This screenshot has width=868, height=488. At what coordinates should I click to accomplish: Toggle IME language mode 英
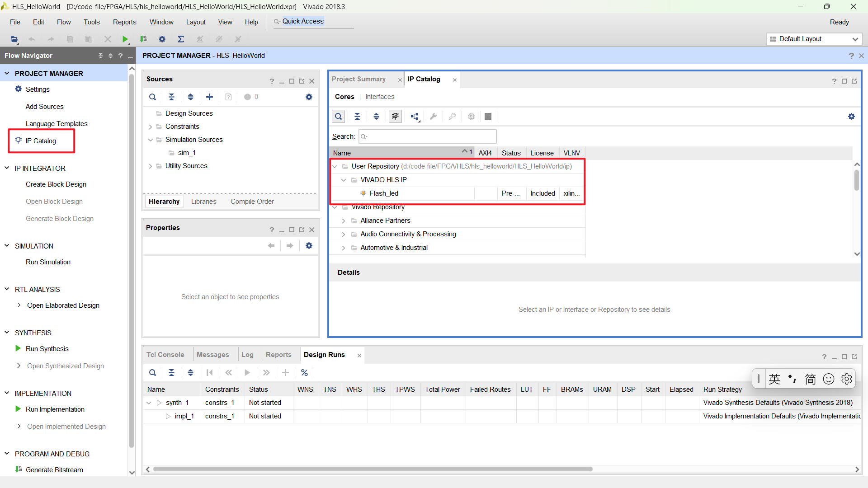click(774, 379)
